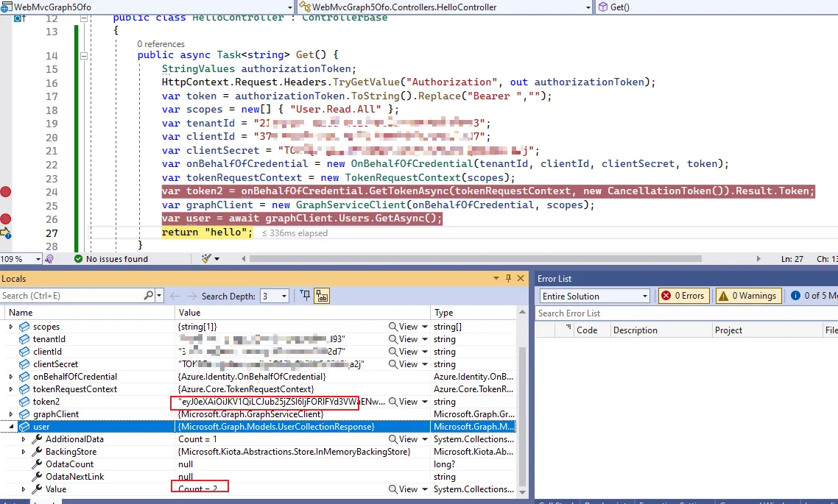
Task: Click the pin properties icon in Locals toolbar
Action: click(x=305, y=295)
